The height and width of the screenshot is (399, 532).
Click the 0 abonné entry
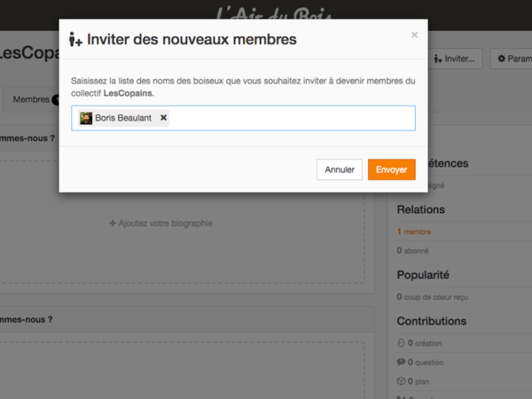413,251
